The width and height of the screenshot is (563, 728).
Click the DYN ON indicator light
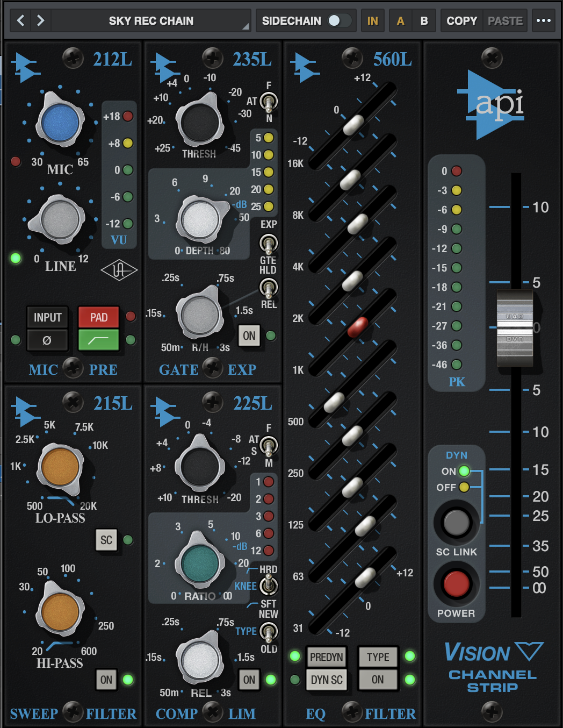(464, 472)
